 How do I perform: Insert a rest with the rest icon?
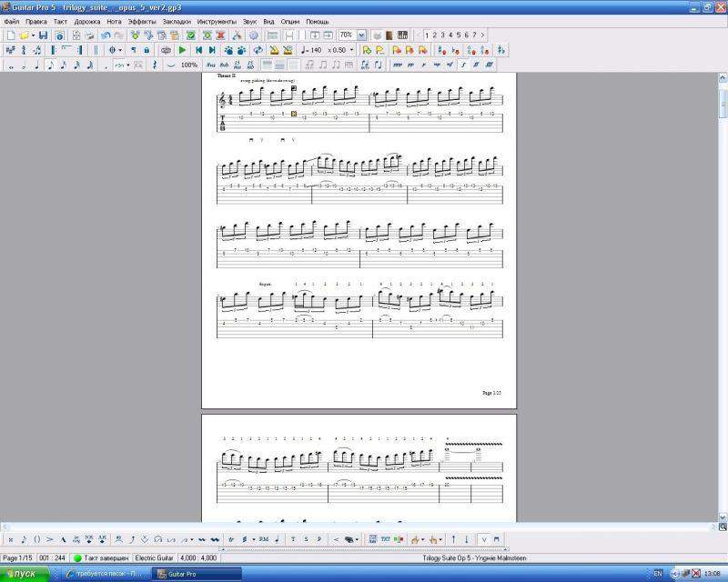155,65
